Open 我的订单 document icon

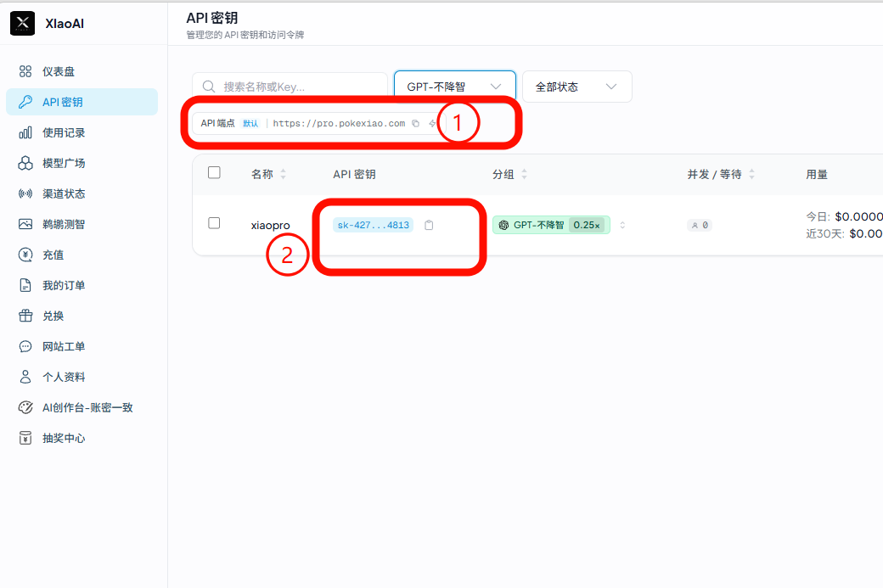[x=25, y=285]
